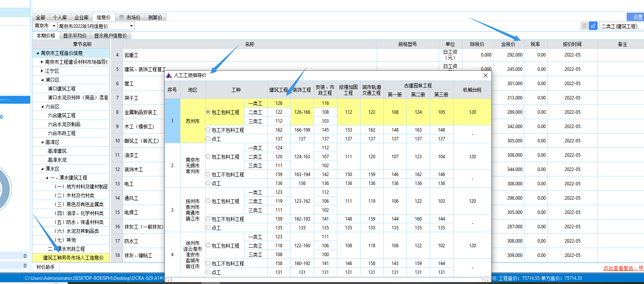The height and width of the screenshot is (284, 644).
Task: Select （五）防水、保温材料类 tree item
Action: (x=79, y=222)
